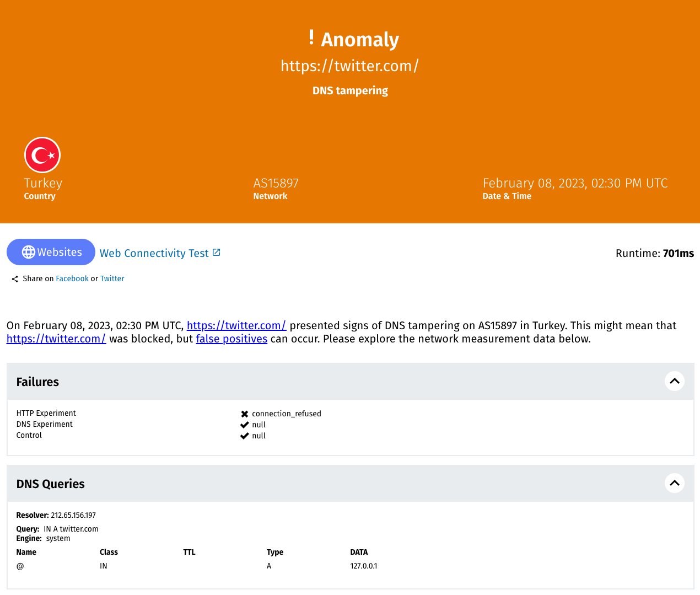Image resolution: width=700 pixels, height=595 pixels.
Task: Click the AS15897 network label
Action: [276, 183]
